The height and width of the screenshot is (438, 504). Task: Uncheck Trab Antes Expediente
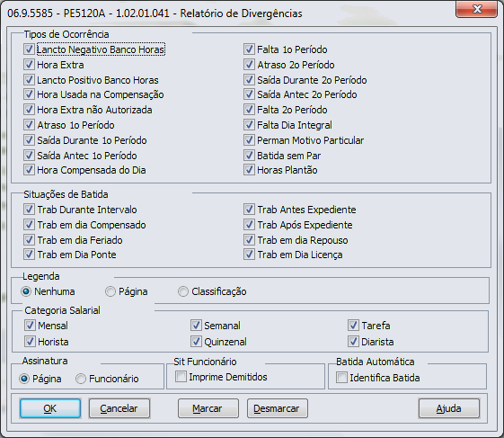[x=249, y=210]
